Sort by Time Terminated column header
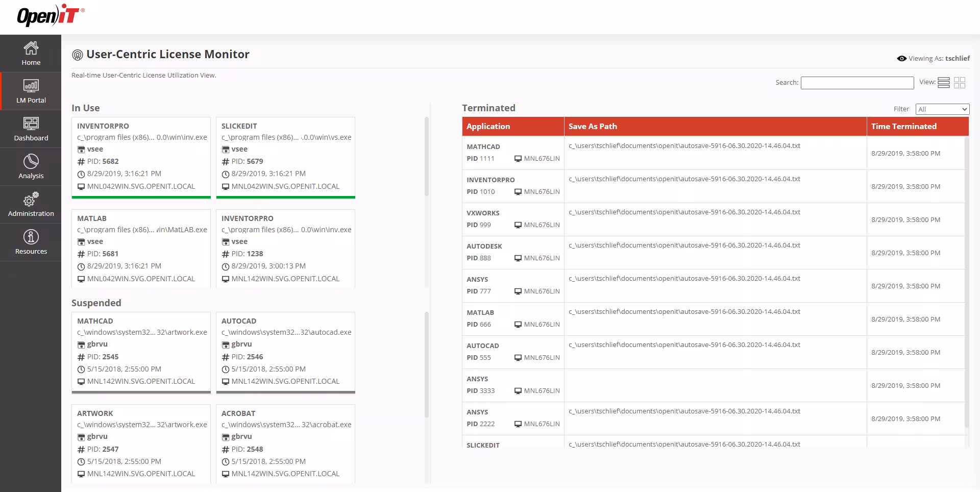Screen dimensions: 980x492 918,127
